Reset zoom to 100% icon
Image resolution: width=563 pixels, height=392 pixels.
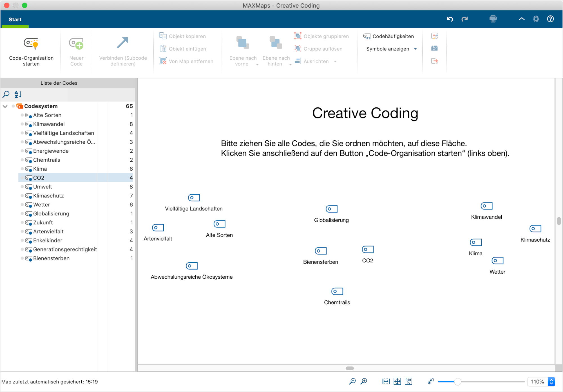(408, 381)
